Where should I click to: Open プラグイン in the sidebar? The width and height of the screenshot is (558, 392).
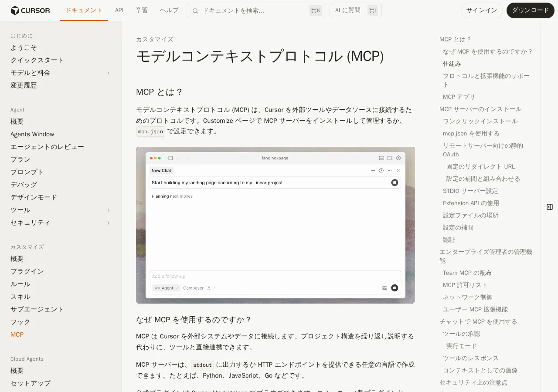pos(27,272)
